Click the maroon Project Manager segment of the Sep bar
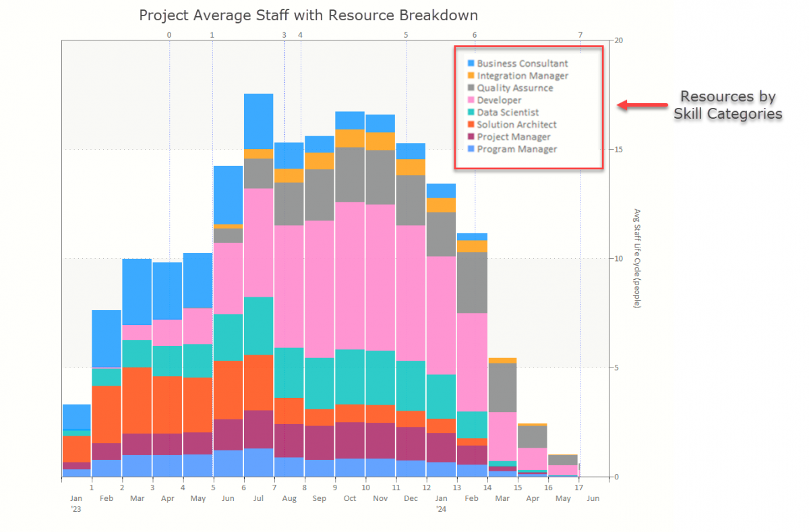Viewport: 809px width, 532px height. tap(320, 442)
